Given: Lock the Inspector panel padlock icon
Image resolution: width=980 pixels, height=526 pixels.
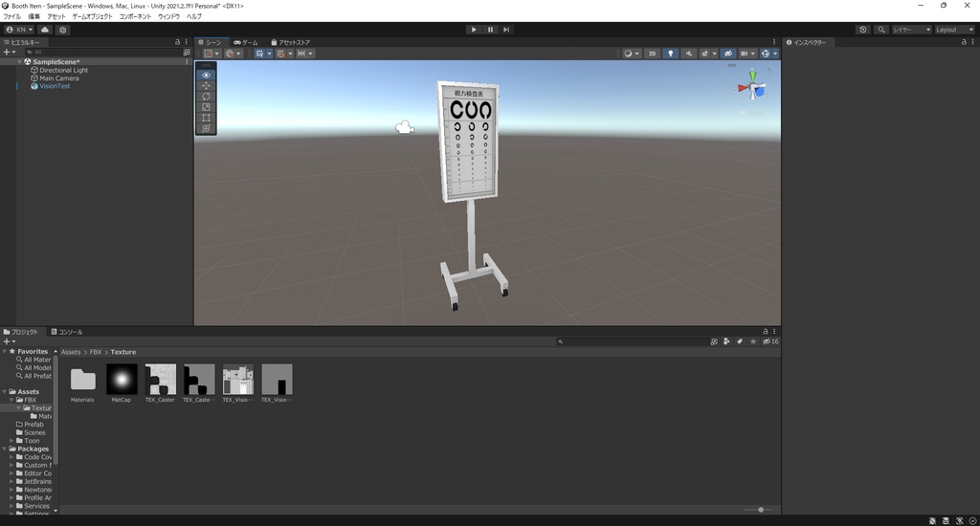Looking at the screenshot, I should (964, 42).
